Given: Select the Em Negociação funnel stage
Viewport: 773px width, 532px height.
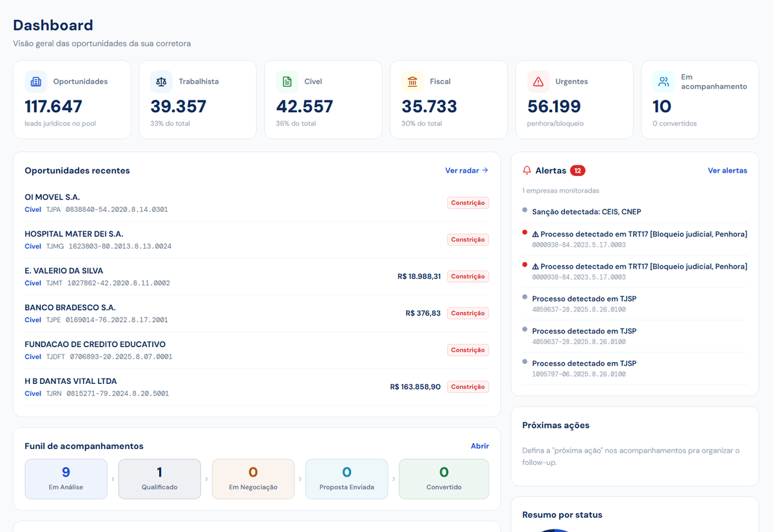Looking at the screenshot, I should pos(253,479).
